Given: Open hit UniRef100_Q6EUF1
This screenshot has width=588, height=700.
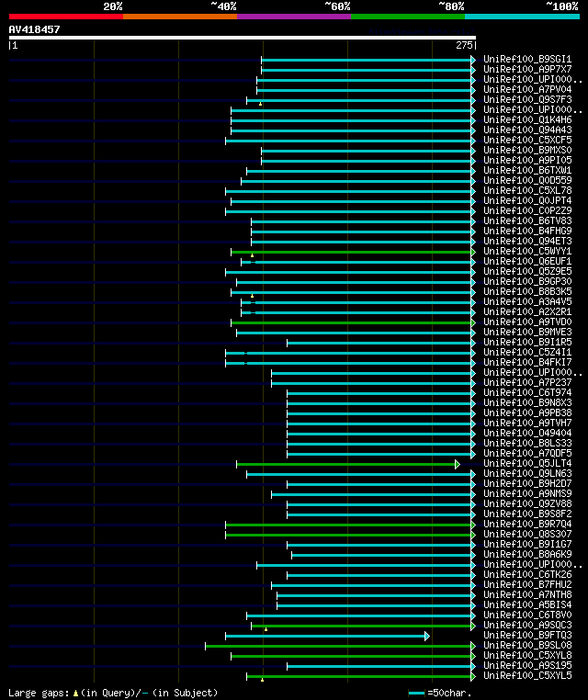Looking at the screenshot, I should tap(527, 261).
